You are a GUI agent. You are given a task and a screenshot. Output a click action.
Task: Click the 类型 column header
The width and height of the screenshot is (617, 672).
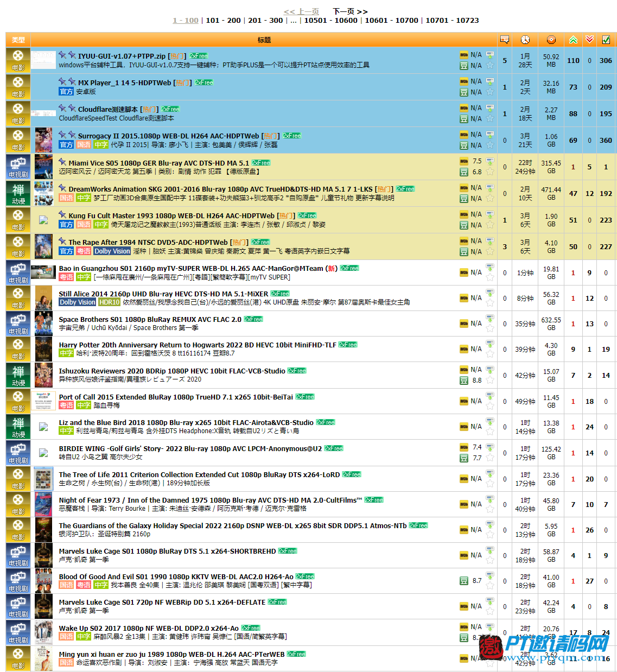pos(18,40)
